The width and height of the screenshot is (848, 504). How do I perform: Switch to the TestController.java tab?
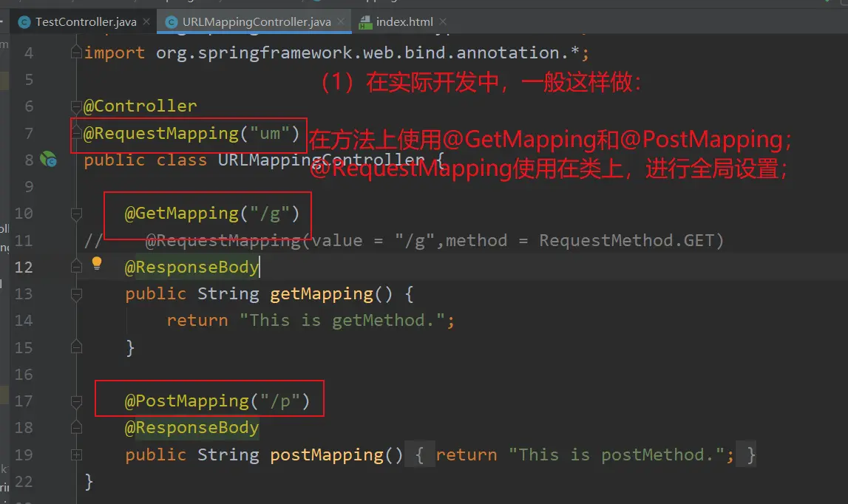tap(84, 21)
